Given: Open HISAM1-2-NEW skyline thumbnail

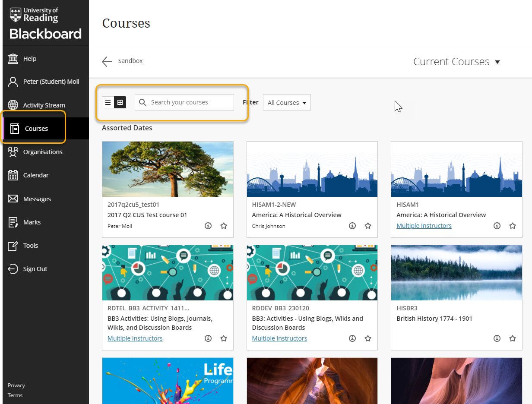Looking at the screenshot, I should pos(312,169).
